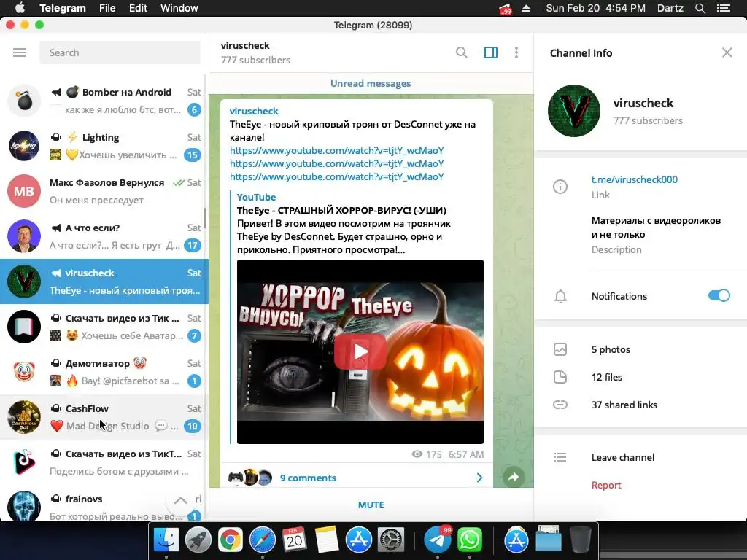Click the scroll-up arrow in chat list
This screenshot has height=560, width=747.
(181, 500)
